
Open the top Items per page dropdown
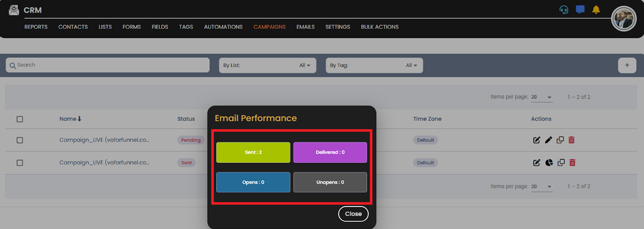pyautogui.click(x=542, y=97)
